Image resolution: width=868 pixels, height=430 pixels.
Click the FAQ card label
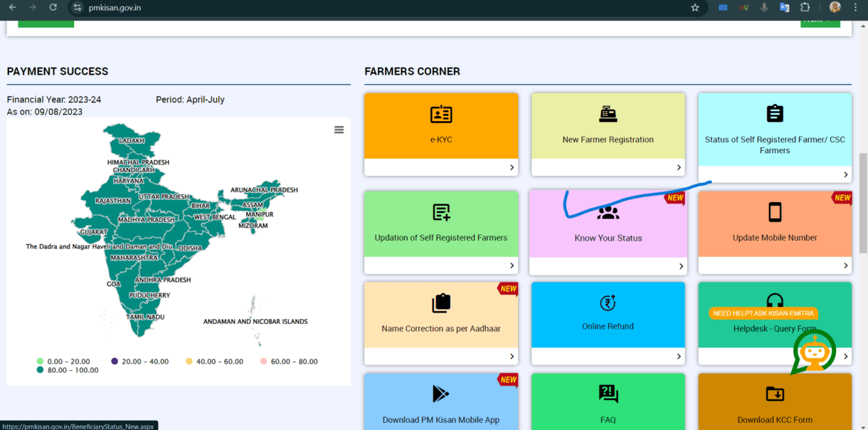(x=608, y=420)
